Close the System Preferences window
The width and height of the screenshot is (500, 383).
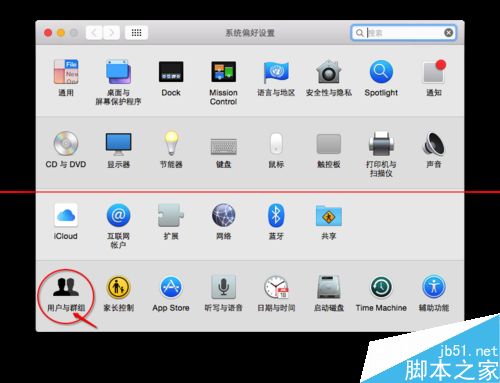pyautogui.click(x=48, y=33)
